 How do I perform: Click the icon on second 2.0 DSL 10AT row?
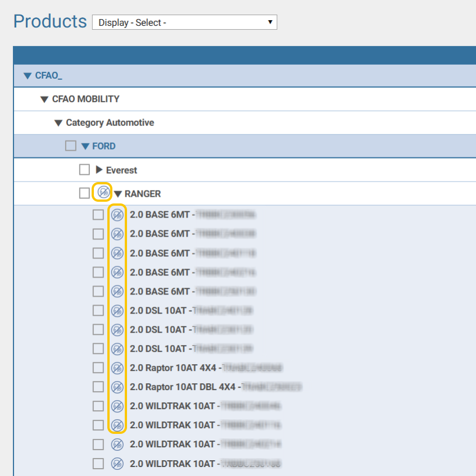click(x=117, y=330)
